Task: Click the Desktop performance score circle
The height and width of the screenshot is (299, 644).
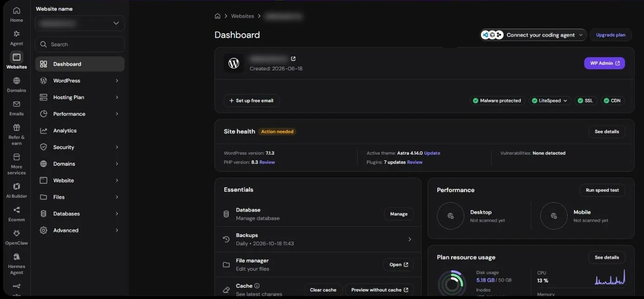Action: 450,216
